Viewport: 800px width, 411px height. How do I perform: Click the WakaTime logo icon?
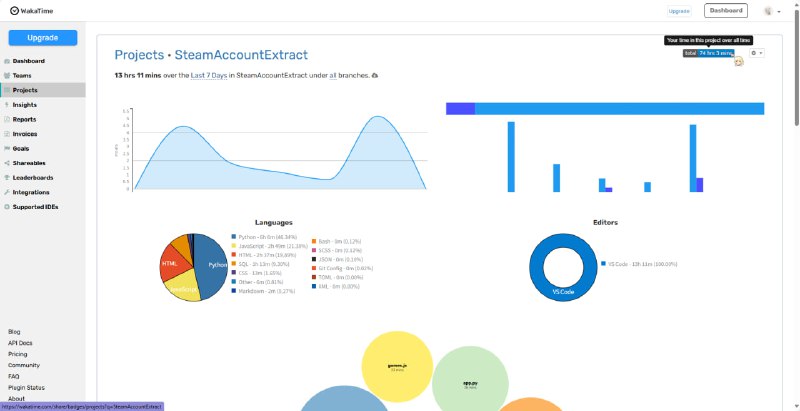click(x=14, y=10)
